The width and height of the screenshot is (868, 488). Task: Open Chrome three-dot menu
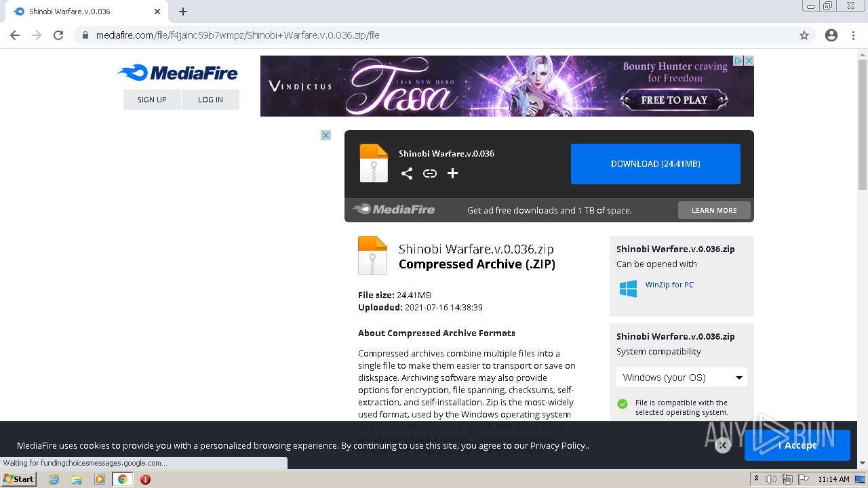coord(853,35)
